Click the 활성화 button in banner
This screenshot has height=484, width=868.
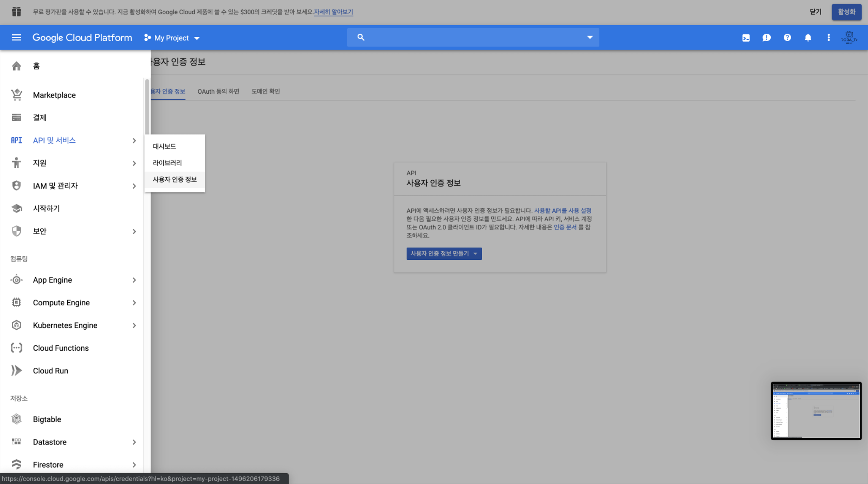(x=846, y=12)
